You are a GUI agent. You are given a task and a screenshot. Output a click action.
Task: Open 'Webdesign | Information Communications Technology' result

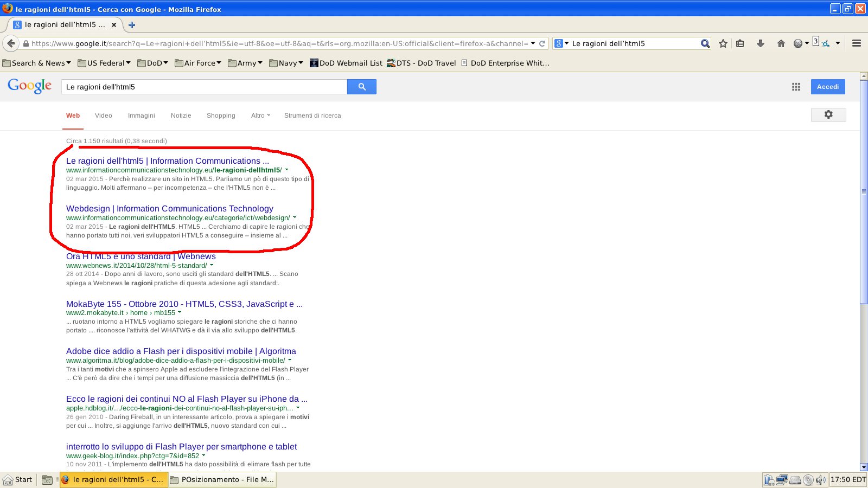(x=170, y=209)
